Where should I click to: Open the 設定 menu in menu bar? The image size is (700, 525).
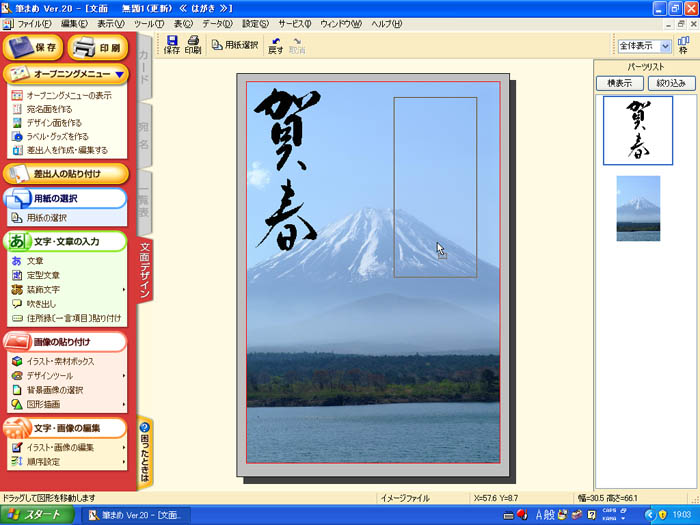point(255,23)
